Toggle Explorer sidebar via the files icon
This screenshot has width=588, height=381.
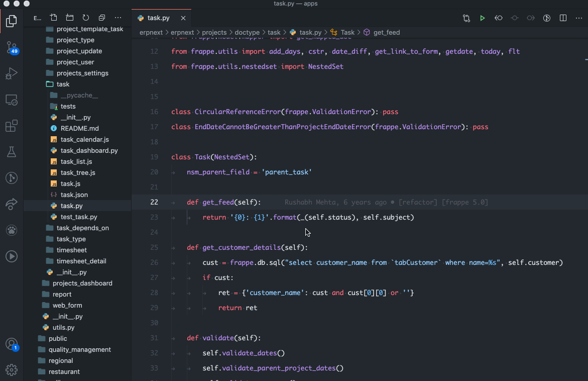click(12, 21)
